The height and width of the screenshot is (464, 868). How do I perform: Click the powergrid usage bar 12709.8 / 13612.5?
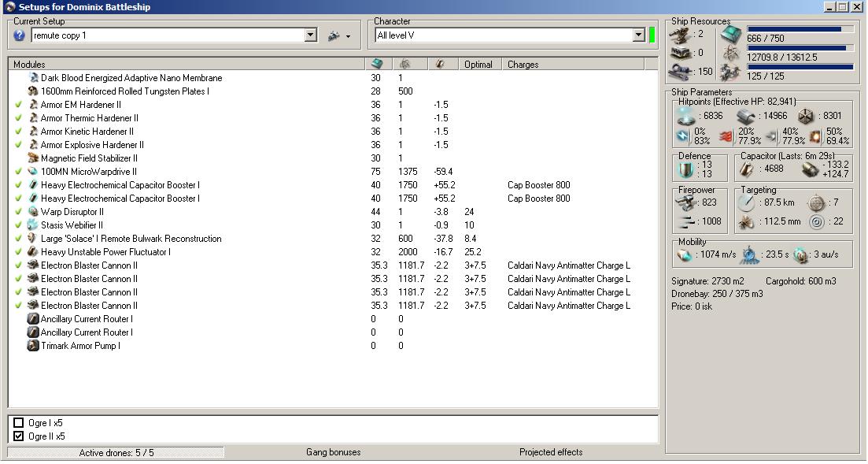800,48
